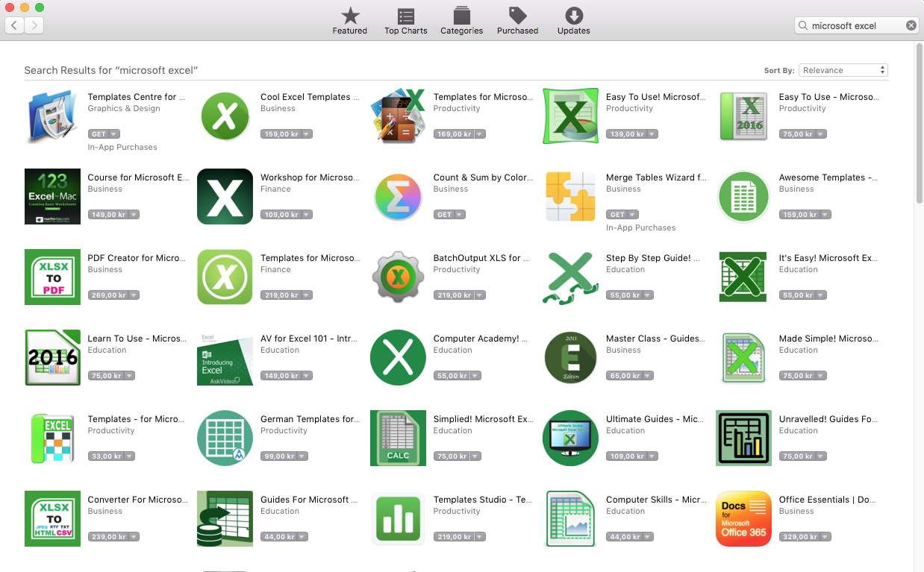The width and height of the screenshot is (924, 572).
Task: Expand arrow beside Count & Sum GET button
Action: pyautogui.click(x=460, y=215)
